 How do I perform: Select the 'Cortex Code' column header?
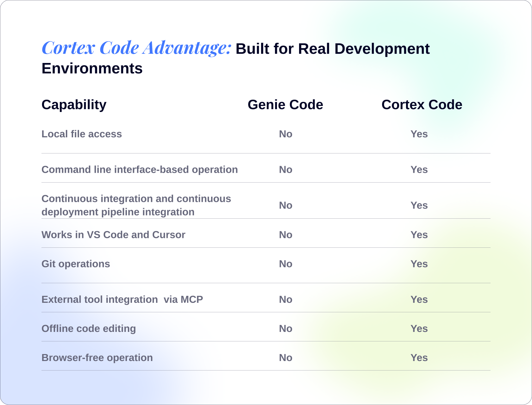(422, 105)
